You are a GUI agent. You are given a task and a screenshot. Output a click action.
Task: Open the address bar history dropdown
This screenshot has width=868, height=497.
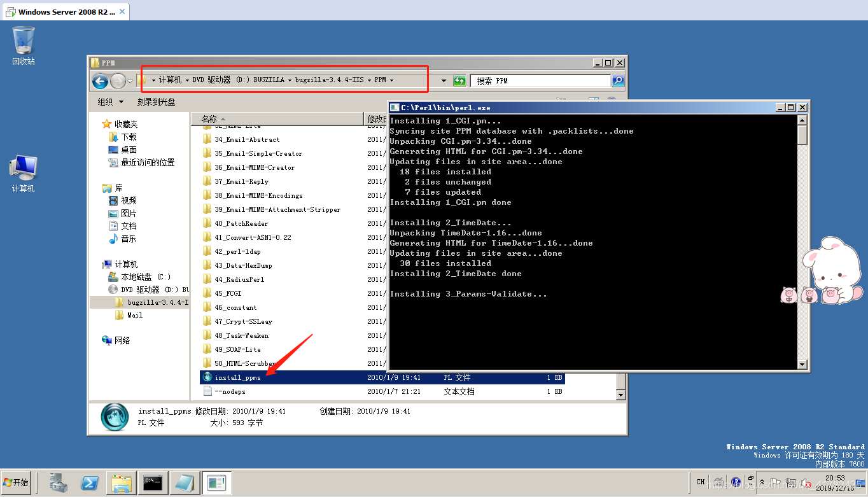pos(444,81)
